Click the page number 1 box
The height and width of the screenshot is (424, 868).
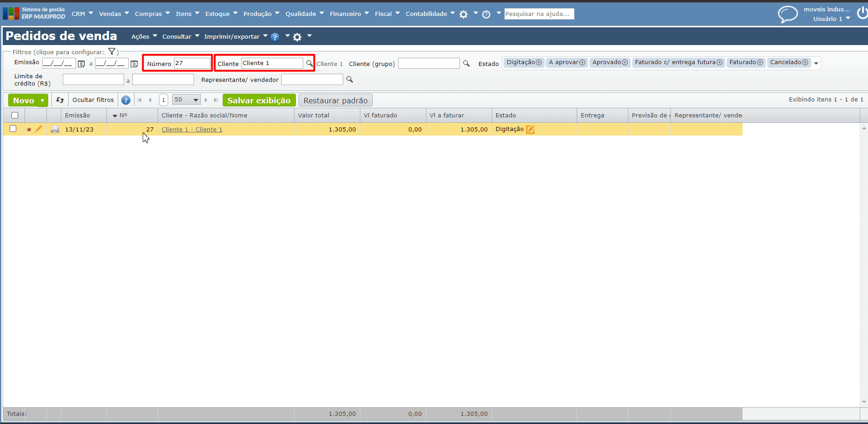(x=164, y=100)
